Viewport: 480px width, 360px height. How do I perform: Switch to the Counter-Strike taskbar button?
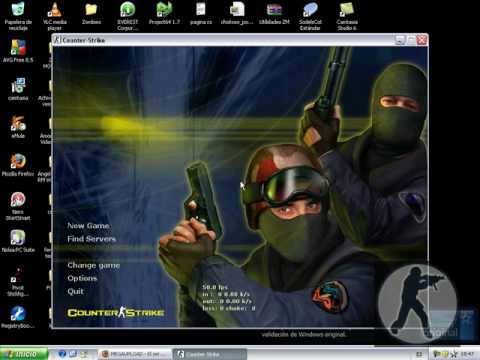210,354
